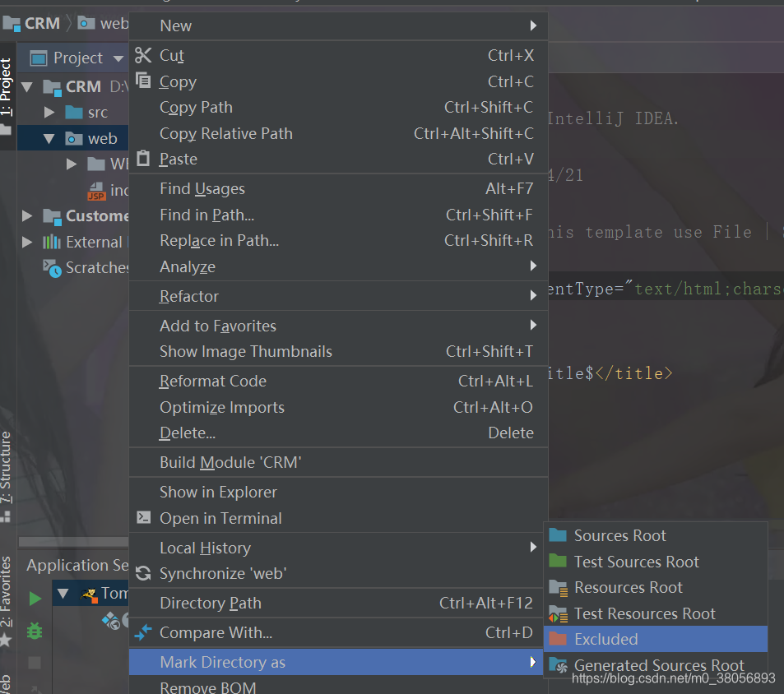This screenshot has height=694, width=784.
Task: Click the green Run arrow icon
Action: [35, 598]
